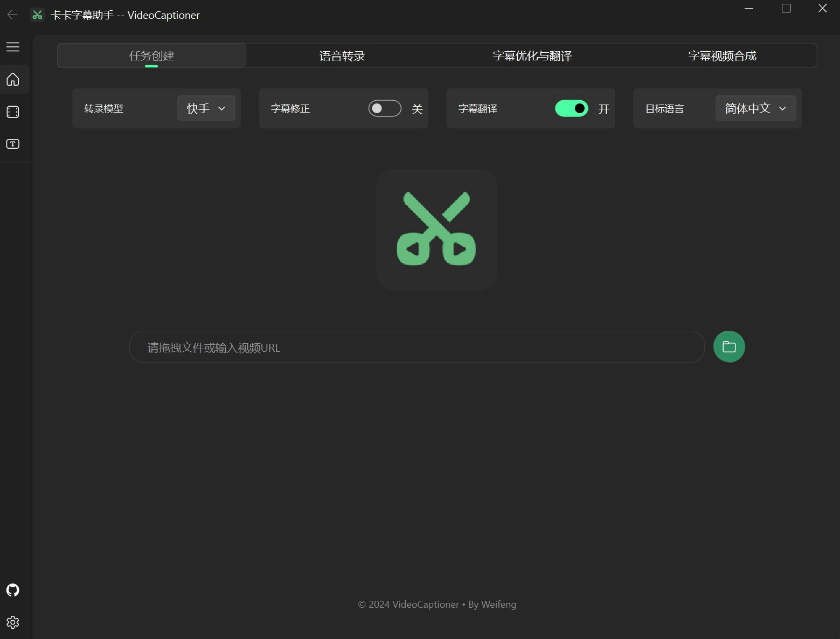Open the video batch tool in the sidebar
The width and height of the screenshot is (840, 639).
[x=12, y=112]
